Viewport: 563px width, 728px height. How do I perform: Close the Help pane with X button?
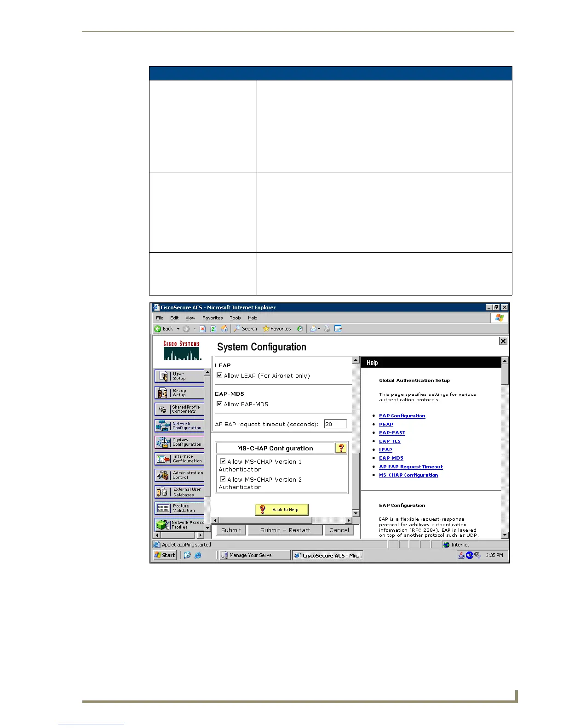503,341
